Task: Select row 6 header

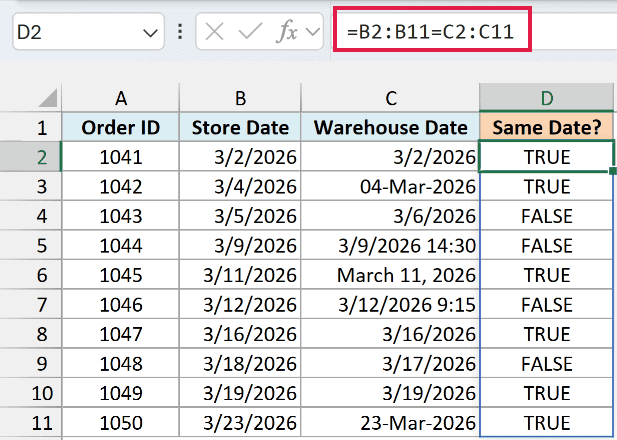Action: pyautogui.click(x=31, y=275)
